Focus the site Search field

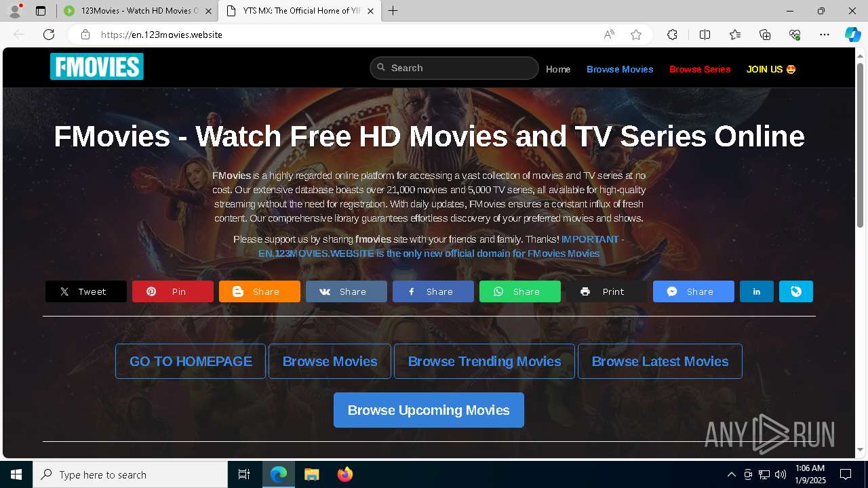click(454, 68)
